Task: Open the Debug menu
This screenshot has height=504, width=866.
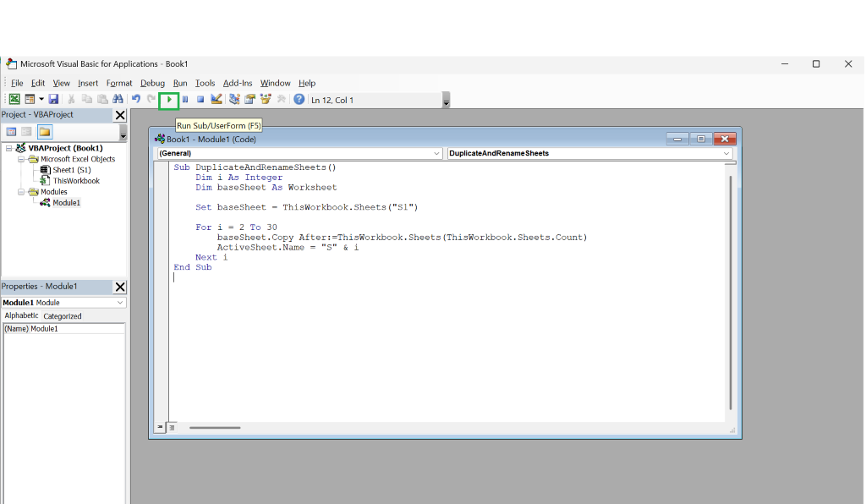Action: coord(152,84)
